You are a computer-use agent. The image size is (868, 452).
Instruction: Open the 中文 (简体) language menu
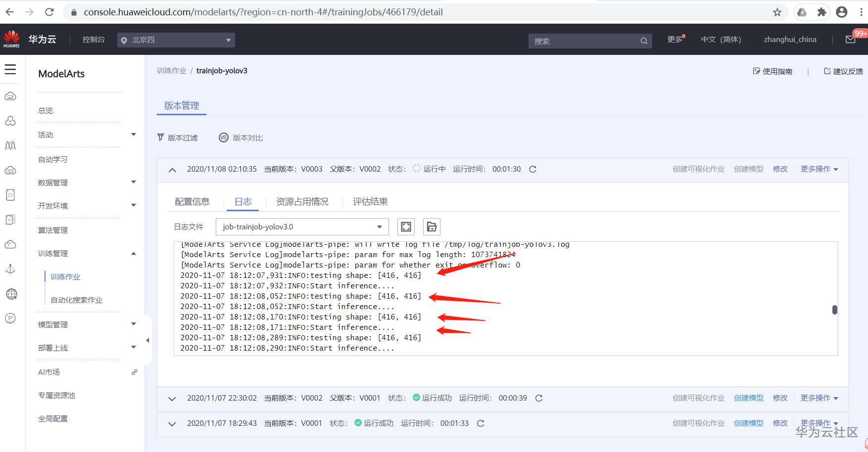click(x=721, y=40)
